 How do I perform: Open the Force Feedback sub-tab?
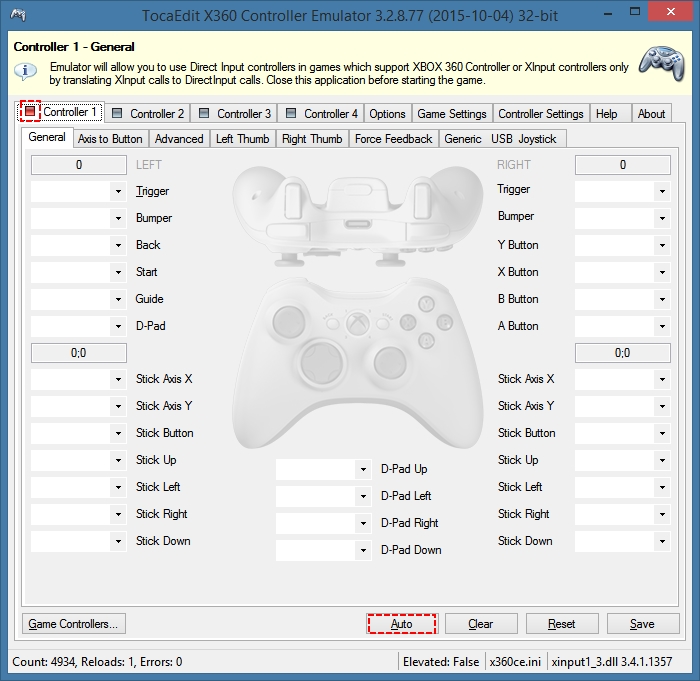[x=393, y=139]
